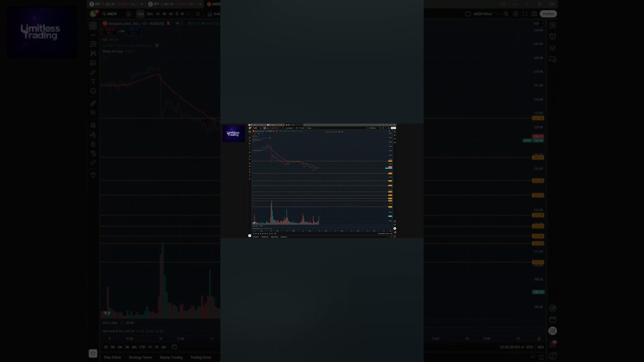Open the Replay Trading tab
Image resolution: width=644 pixels, height=362 pixels.
[171, 357]
